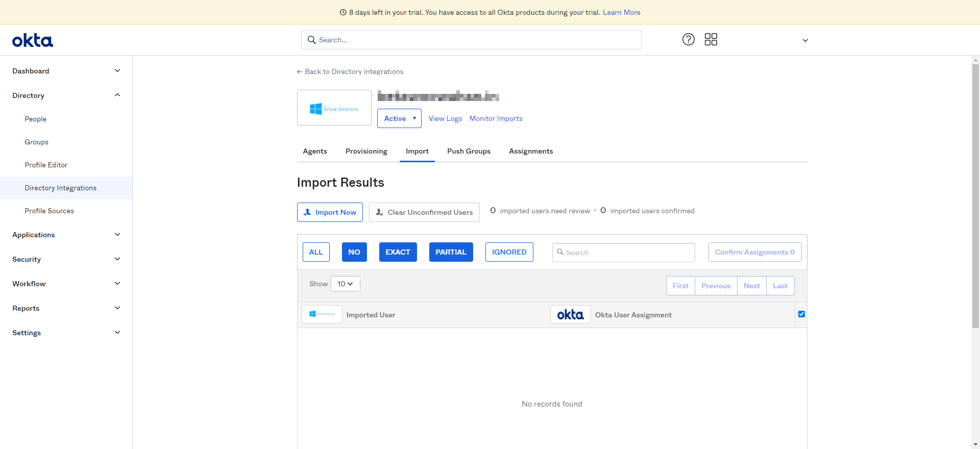The width and height of the screenshot is (980, 449).
Task: Click the page vertical scrollbar
Action: [x=975, y=196]
